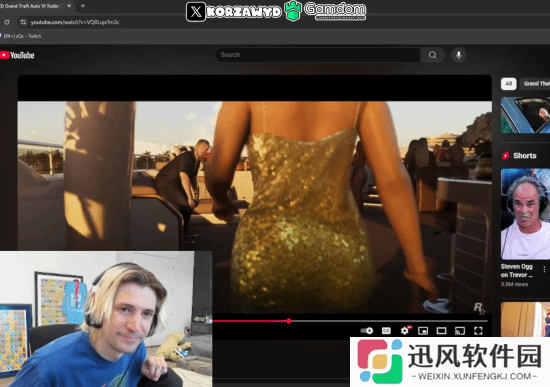The height and width of the screenshot is (387, 550).
Task: Enter fullscreen mode icon
Action: pyautogui.click(x=478, y=331)
